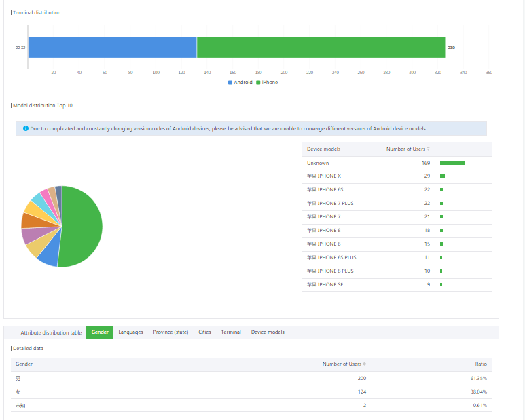Sort gender table by Number of Users
Viewport: 525px width, 420px height.
[365, 364]
